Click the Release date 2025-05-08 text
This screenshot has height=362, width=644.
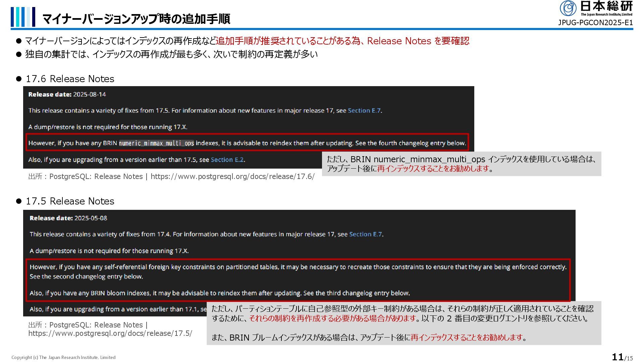coord(68,218)
